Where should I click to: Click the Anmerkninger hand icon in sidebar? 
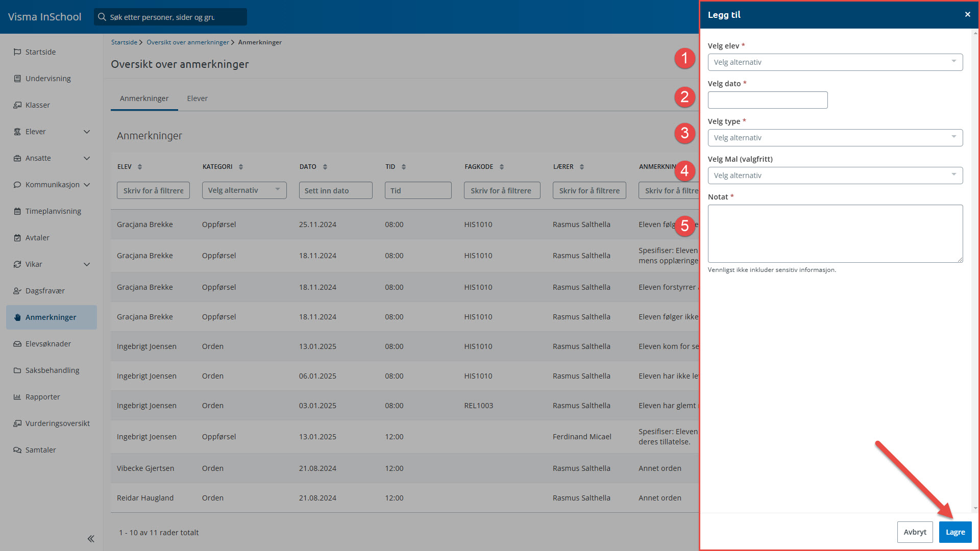17,317
